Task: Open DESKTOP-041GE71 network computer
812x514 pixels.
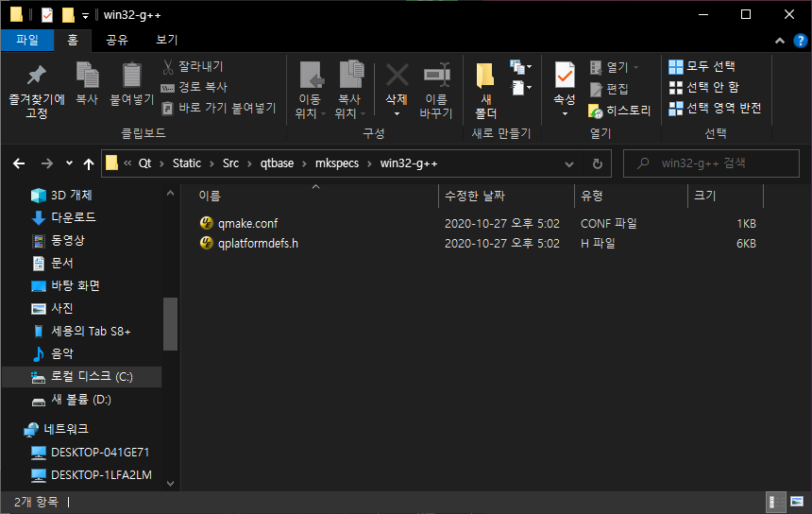Action: click(x=90, y=453)
